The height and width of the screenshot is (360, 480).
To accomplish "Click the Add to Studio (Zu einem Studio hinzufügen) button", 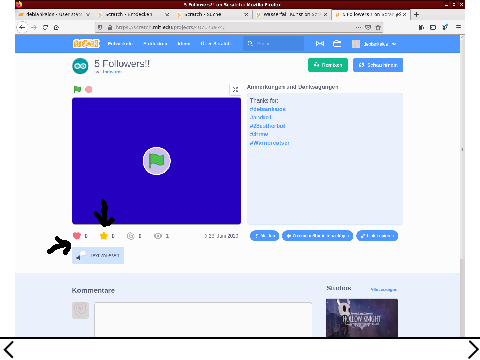I will pos(317,236).
